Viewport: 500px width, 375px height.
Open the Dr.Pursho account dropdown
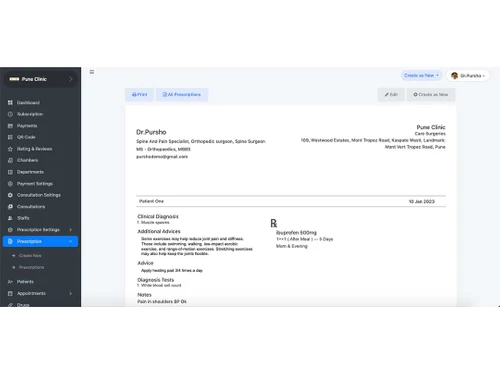pos(468,76)
